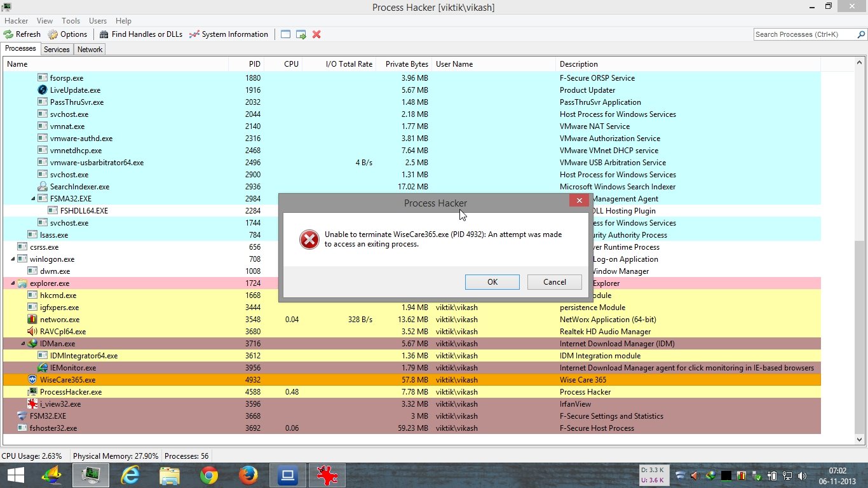The width and height of the screenshot is (868, 488).
Task: Sort by the PID column header
Action: [x=247, y=64]
